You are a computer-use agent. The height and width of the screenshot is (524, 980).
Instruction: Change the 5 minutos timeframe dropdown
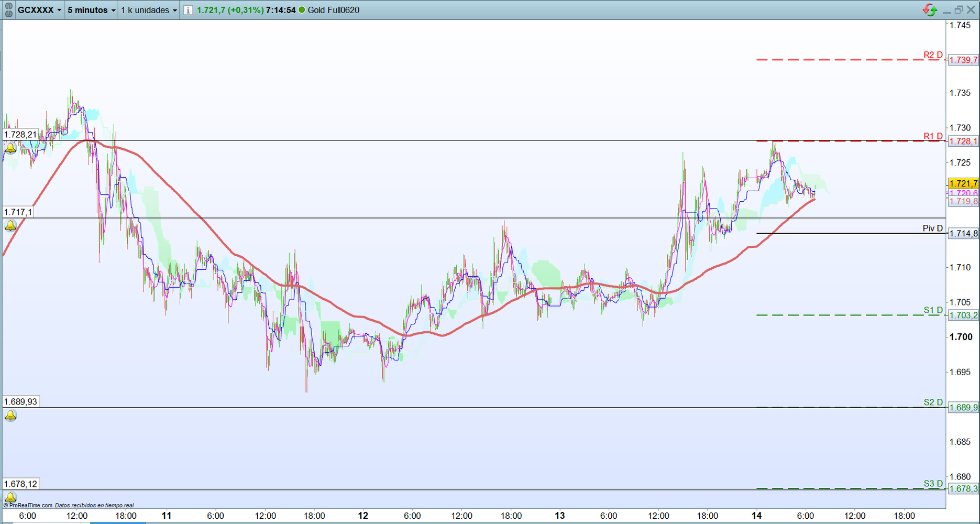tap(91, 10)
